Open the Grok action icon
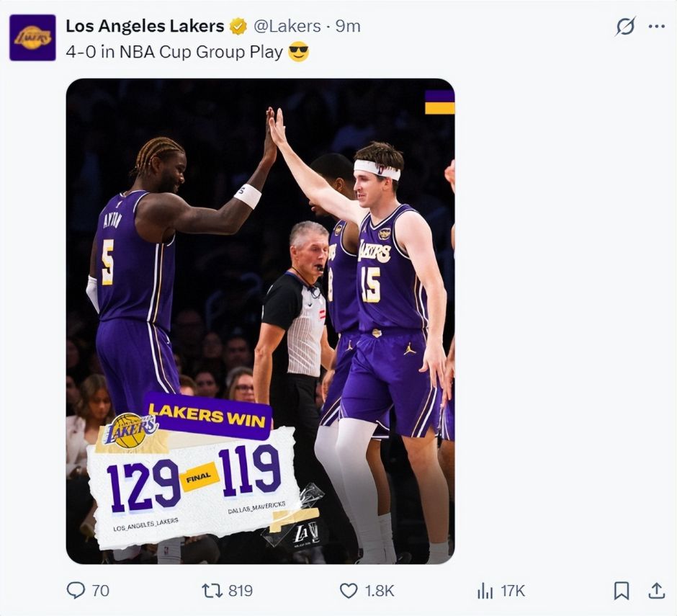The image size is (677, 616). coord(625,27)
